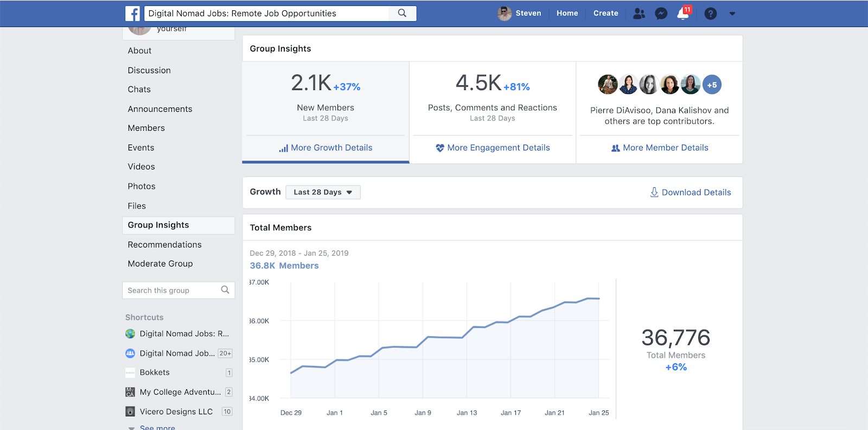Screen dimensions: 868x430
Task: Click the growth bar chart icon
Action: pos(284,148)
